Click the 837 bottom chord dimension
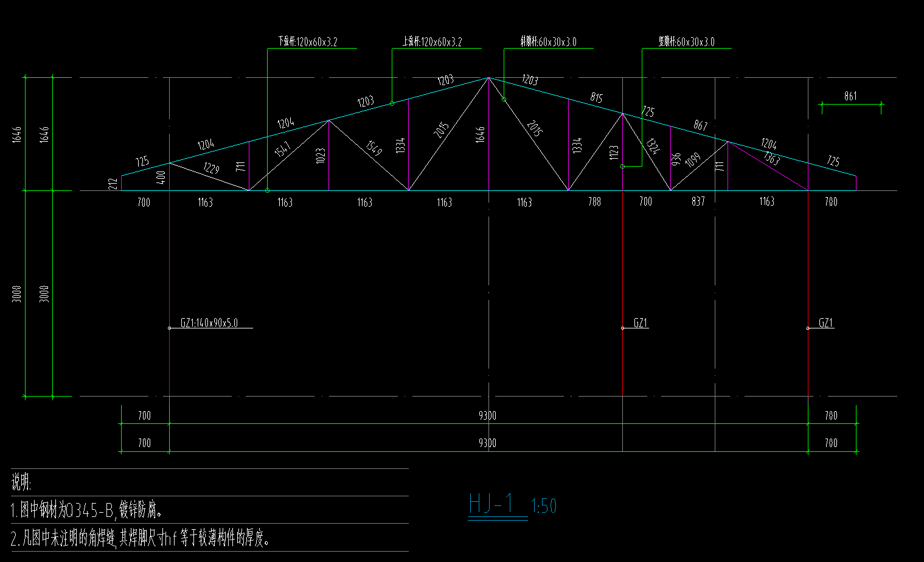Image resolution: width=924 pixels, height=562 pixels. click(698, 202)
